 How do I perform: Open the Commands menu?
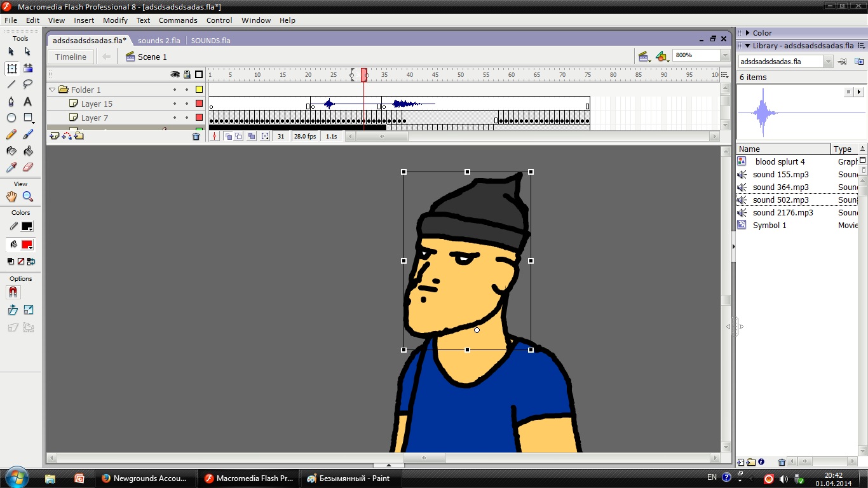click(x=178, y=20)
